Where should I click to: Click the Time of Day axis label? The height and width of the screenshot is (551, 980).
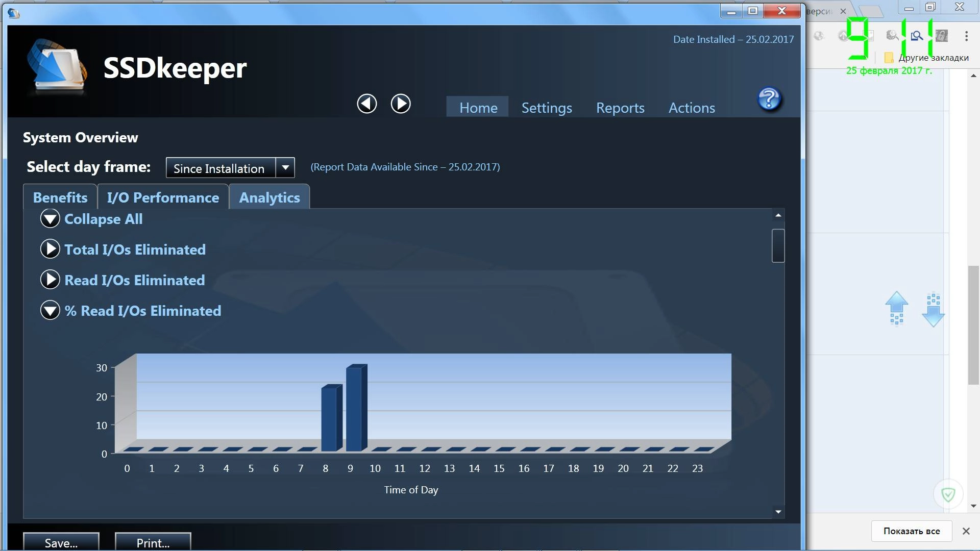click(411, 490)
